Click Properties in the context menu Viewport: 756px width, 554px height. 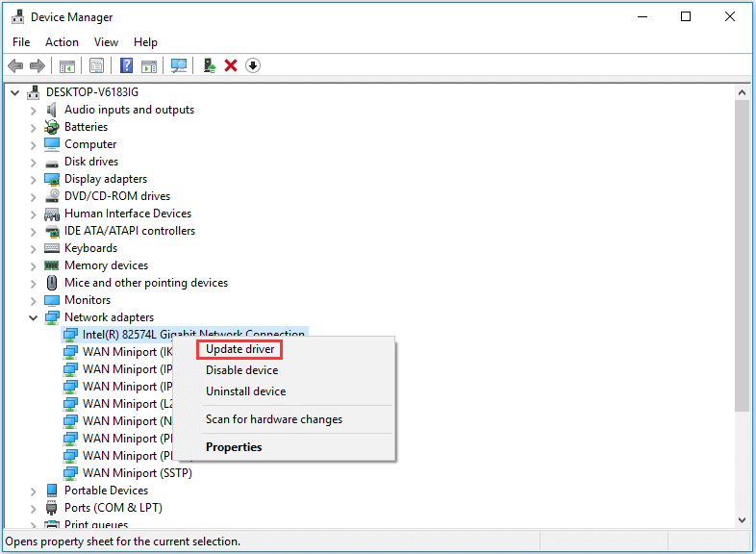point(234,447)
